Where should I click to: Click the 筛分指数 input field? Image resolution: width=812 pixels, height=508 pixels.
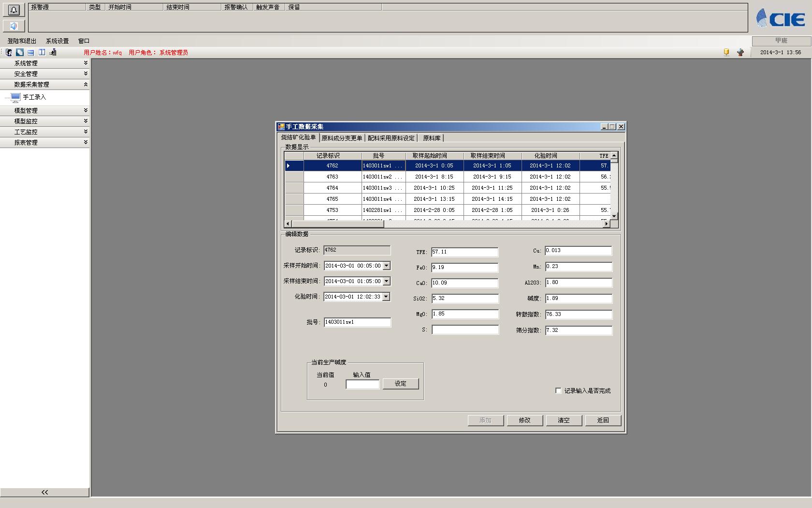click(579, 330)
